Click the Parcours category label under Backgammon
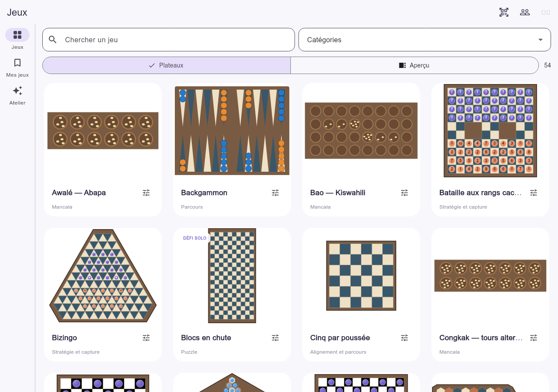This screenshot has width=558, height=392. (x=192, y=207)
